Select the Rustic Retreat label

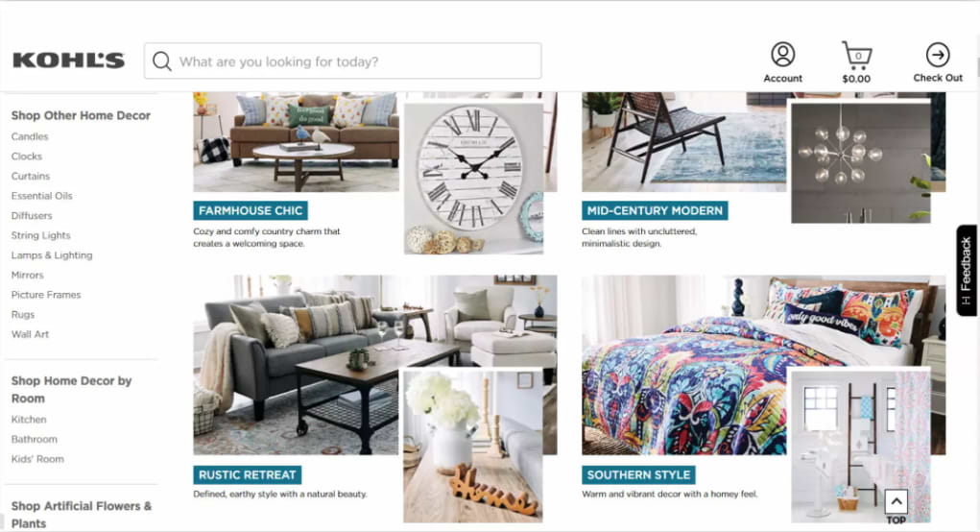(x=248, y=475)
